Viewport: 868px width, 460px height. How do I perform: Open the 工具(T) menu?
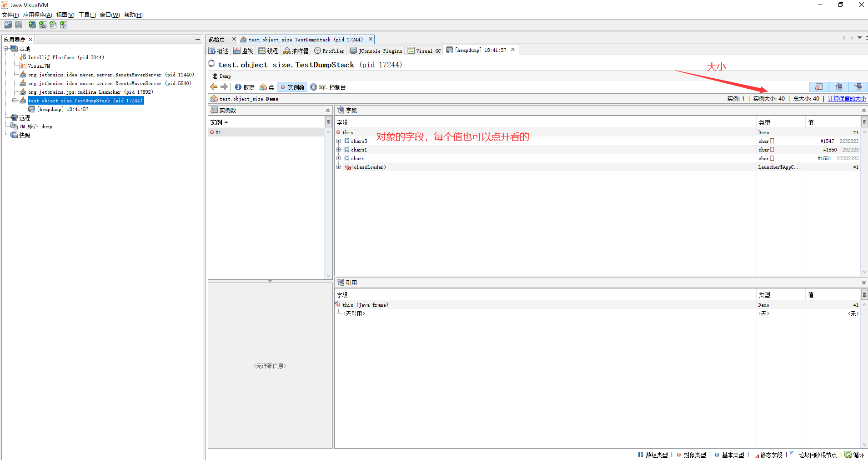(x=87, y=15)
